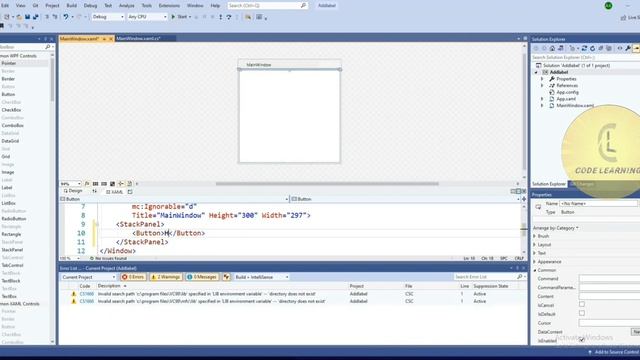Collapse the Common category in Properties
This screenshot has height=360, width=640.
click(x=535, y=270)
